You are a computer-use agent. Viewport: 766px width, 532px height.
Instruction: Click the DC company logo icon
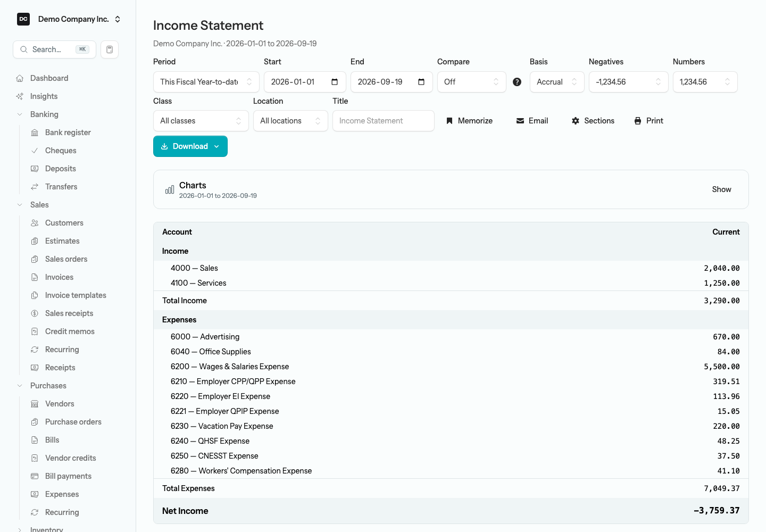tap(23, 19)
